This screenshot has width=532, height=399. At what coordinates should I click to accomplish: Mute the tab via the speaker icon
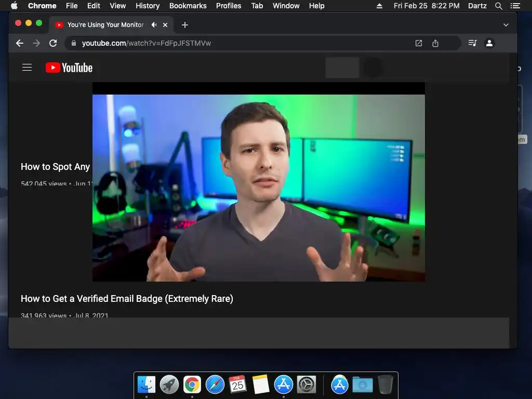pyautogui.click(x=154, y=25)
